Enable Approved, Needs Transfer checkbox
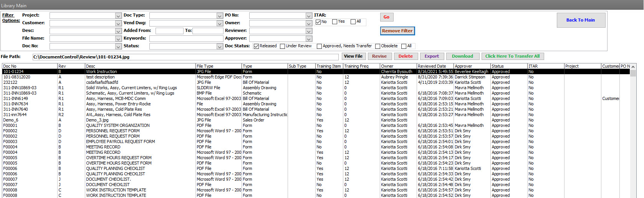 coord(319,46)
